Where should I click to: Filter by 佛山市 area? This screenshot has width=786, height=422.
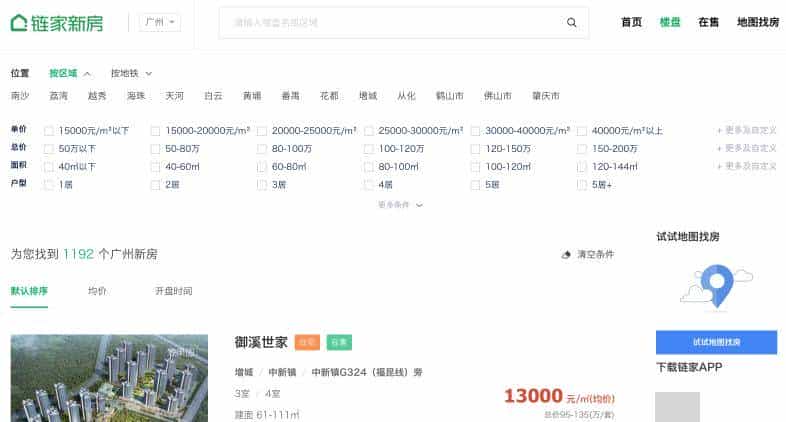coord(498,96)
